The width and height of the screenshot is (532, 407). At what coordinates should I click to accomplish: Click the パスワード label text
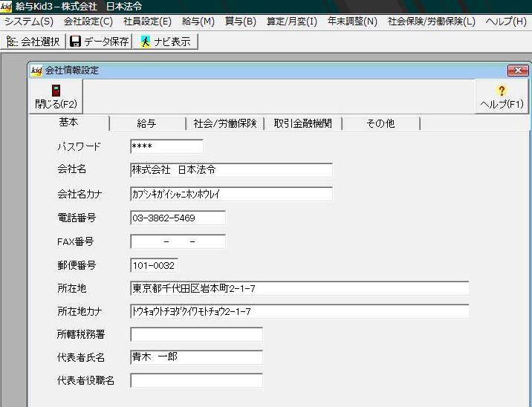[79, 146]
